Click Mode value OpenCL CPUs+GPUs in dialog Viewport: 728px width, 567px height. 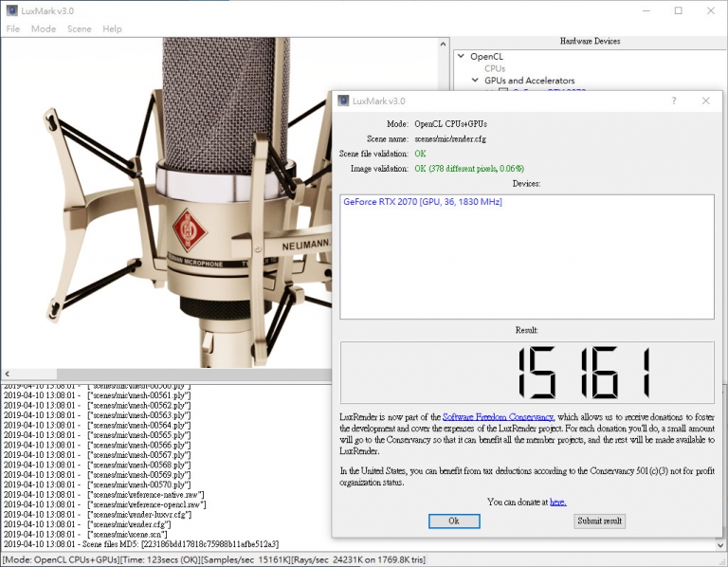[x=451, y=124]
